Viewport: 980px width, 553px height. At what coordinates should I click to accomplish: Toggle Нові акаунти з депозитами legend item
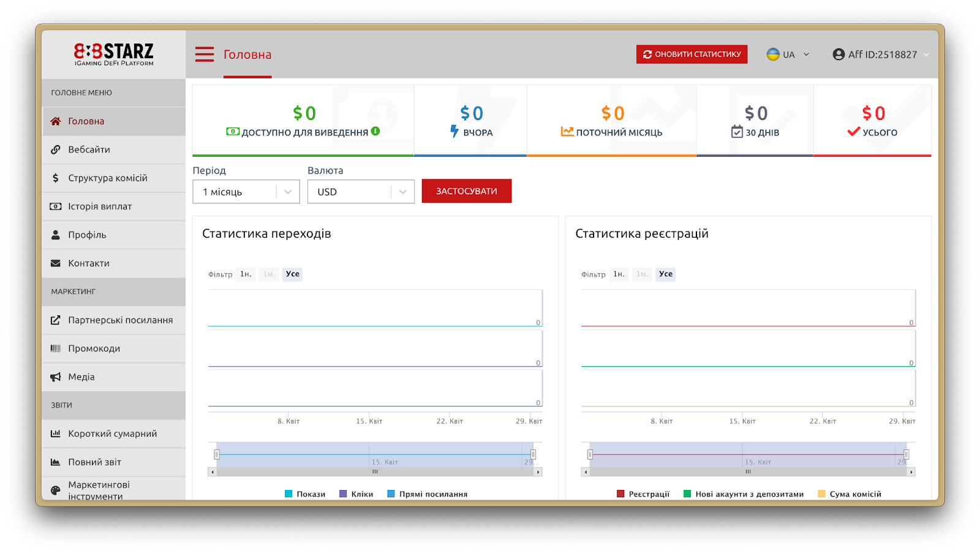[744, 494]
